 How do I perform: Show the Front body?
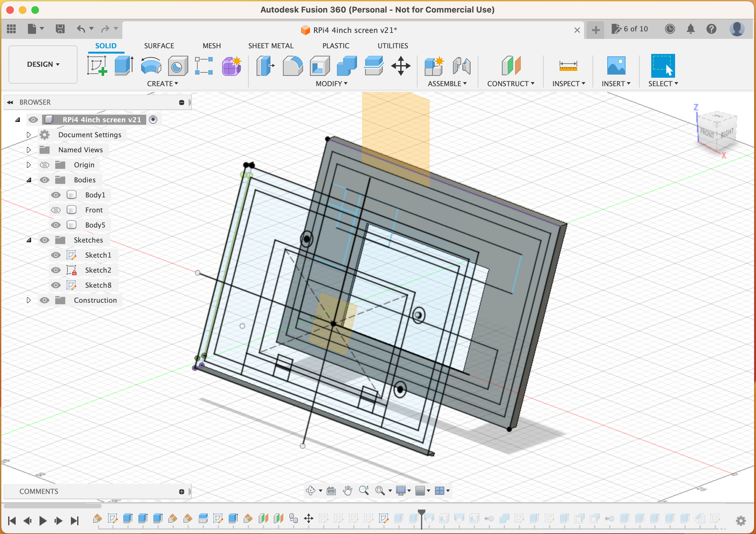tap(55, 210)
